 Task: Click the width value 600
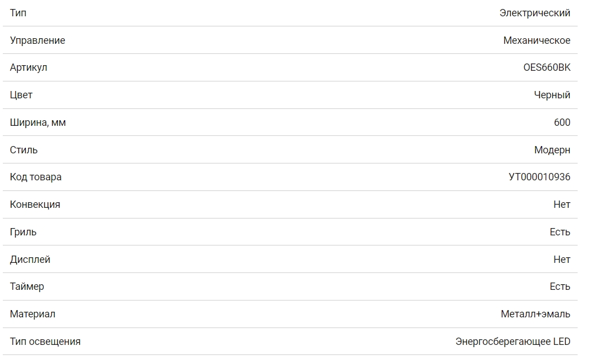coord(562,122)
